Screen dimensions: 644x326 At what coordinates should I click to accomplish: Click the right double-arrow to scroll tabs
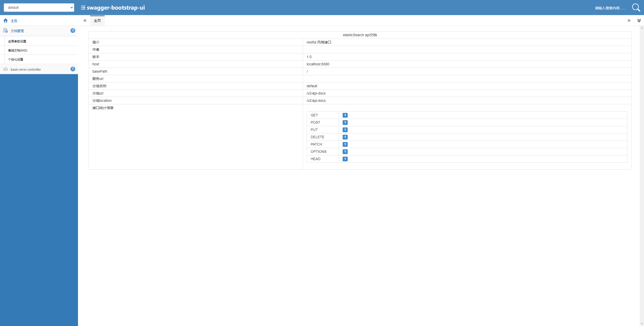coord(629,20)
